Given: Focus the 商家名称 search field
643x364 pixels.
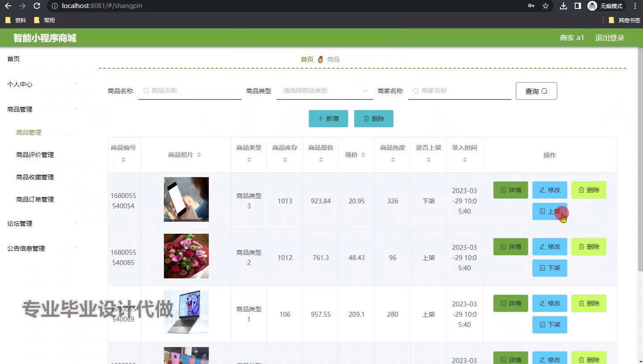Looking at the screenshot, I should pos(459,91).
